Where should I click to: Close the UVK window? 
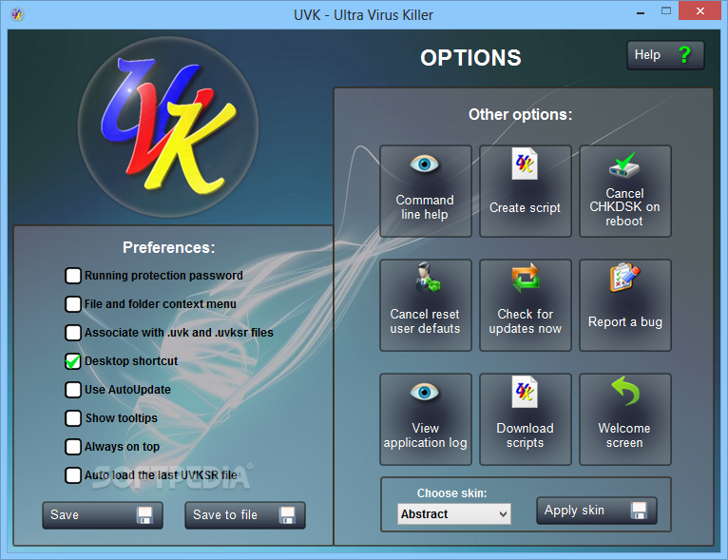point(700,10)
